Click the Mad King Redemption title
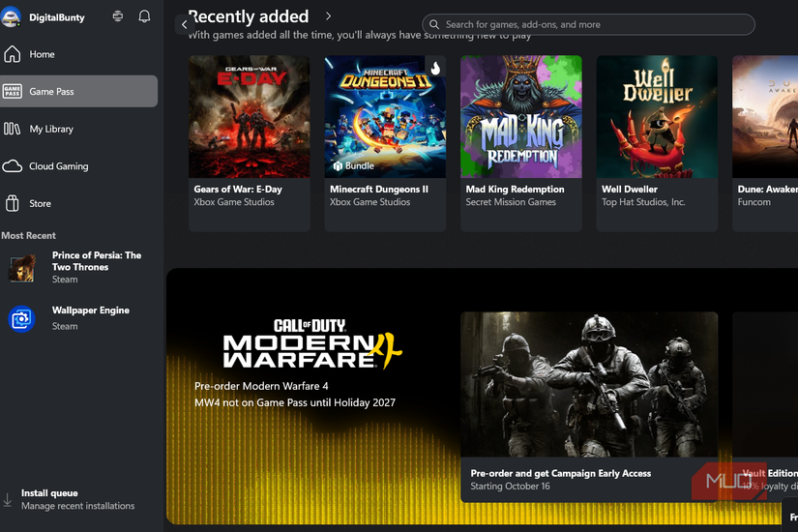 pos(515,189)
